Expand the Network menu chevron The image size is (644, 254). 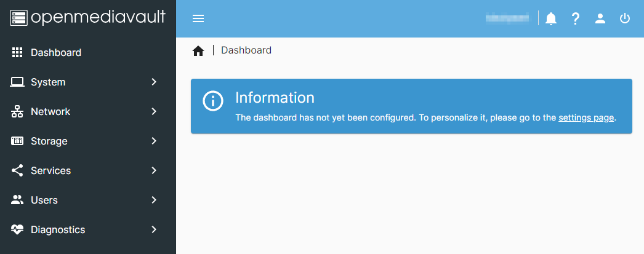click(x=154, y=111)
